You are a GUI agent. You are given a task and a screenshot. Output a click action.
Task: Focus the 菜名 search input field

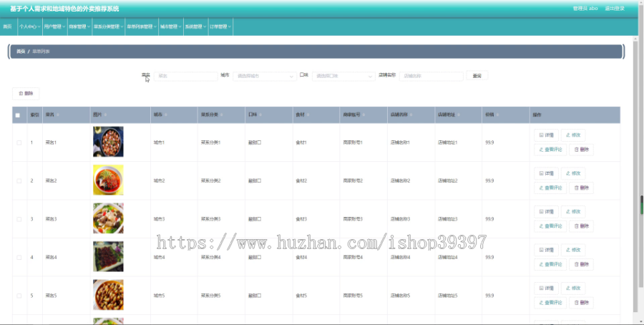pyautogui.click(x=185, y=76)
